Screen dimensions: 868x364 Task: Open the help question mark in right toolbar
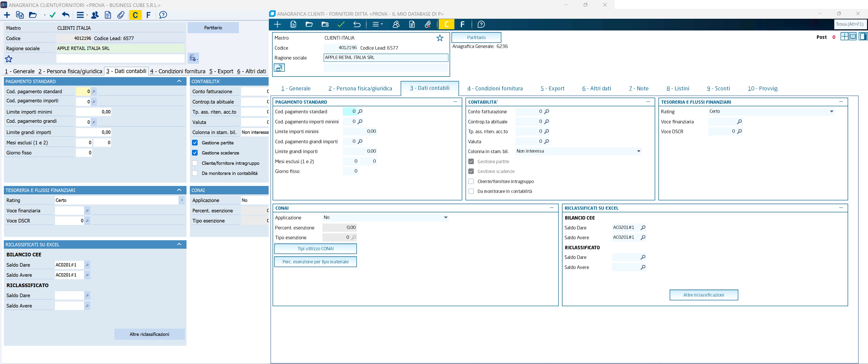click(x=481, y=24)
